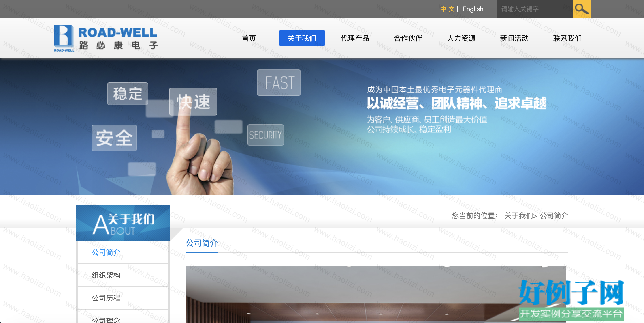Open the 代理产品 menu item
The height and width of the screenshot is (323, 644).
tap(355, 38)
